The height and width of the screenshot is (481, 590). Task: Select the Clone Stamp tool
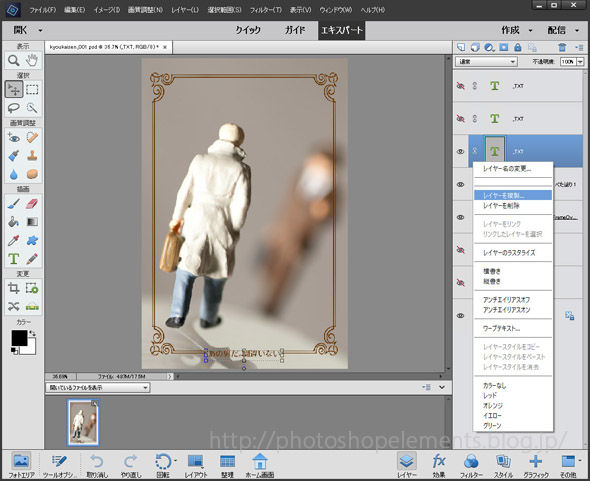pos(32,156)
